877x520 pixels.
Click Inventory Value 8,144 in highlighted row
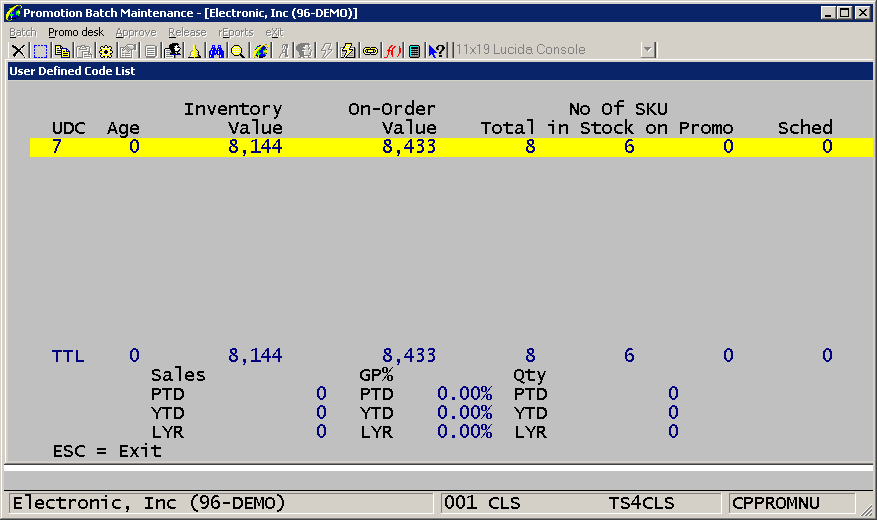(x=255, y=146)
